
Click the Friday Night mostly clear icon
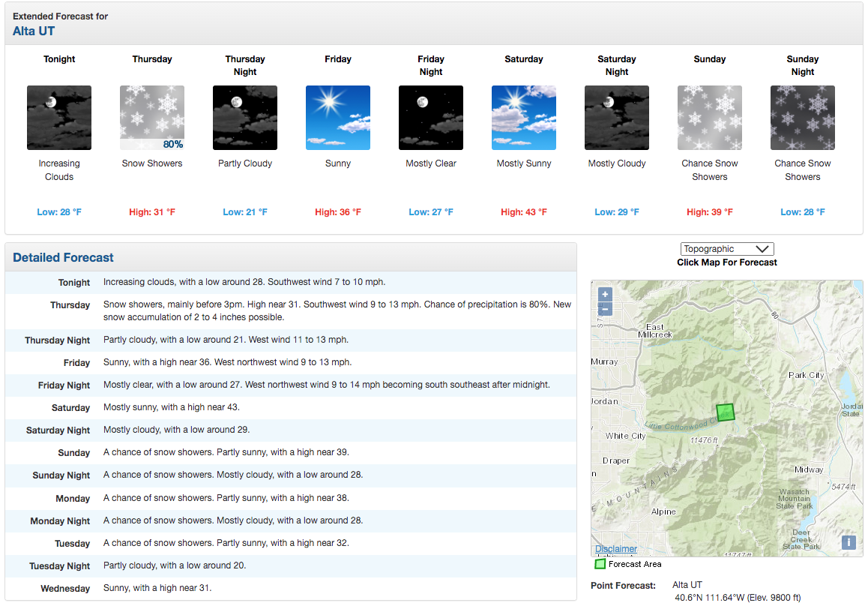click(431, 118)
